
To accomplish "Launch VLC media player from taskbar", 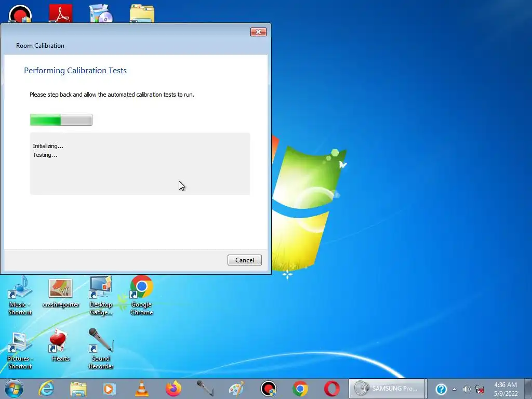I will pos(141,389).
